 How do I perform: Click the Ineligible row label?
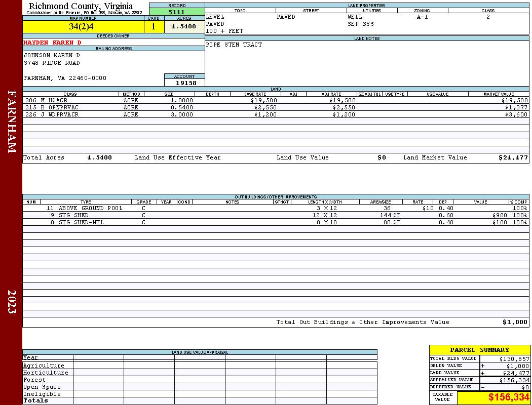42,394
